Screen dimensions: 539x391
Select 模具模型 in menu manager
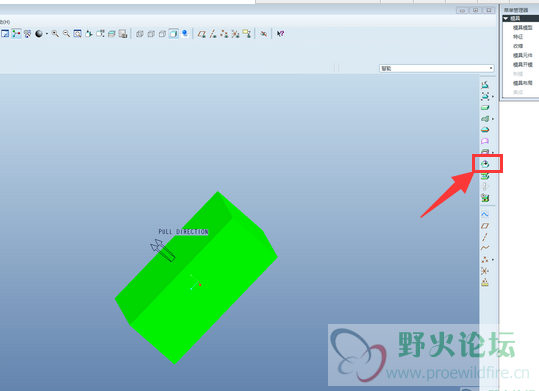[522, 28]
